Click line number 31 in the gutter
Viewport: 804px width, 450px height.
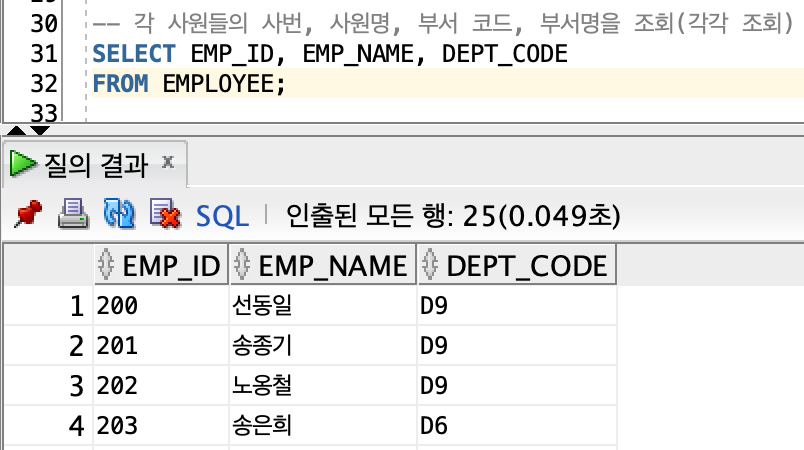pos(44,54)
